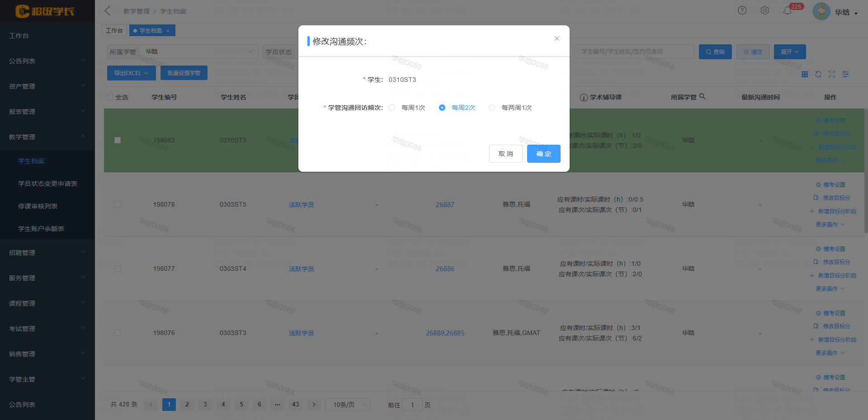This screenshot has height=420, width=868.
Task: Open the 10条/页 page size dropdown
Action: click(x=347, y=405)
